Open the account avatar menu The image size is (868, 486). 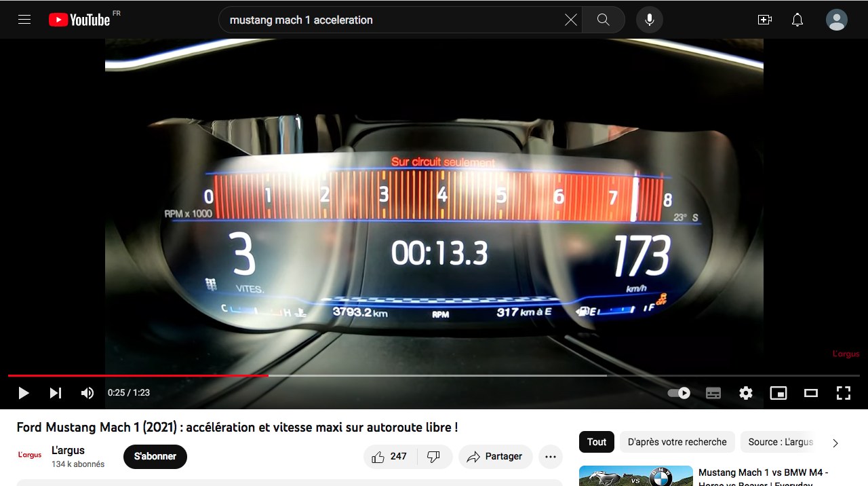pyautogui.click(x=837, y=20)
